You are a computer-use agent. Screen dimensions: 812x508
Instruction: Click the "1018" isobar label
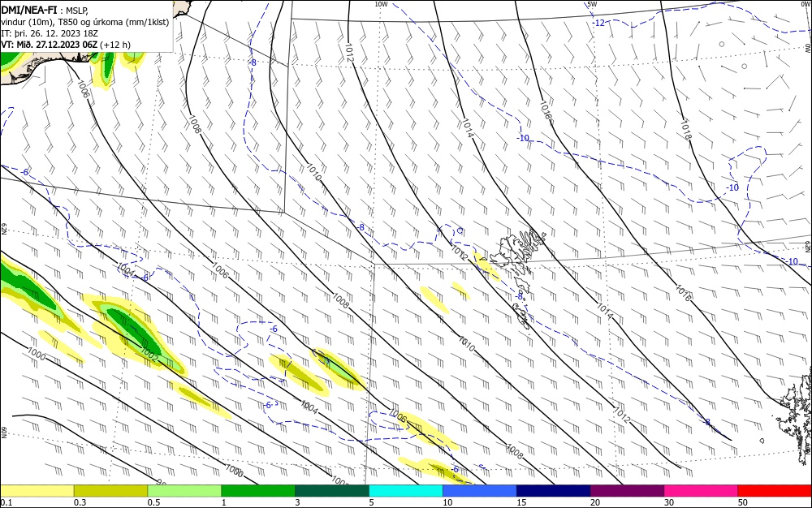[x=685, y=130]
